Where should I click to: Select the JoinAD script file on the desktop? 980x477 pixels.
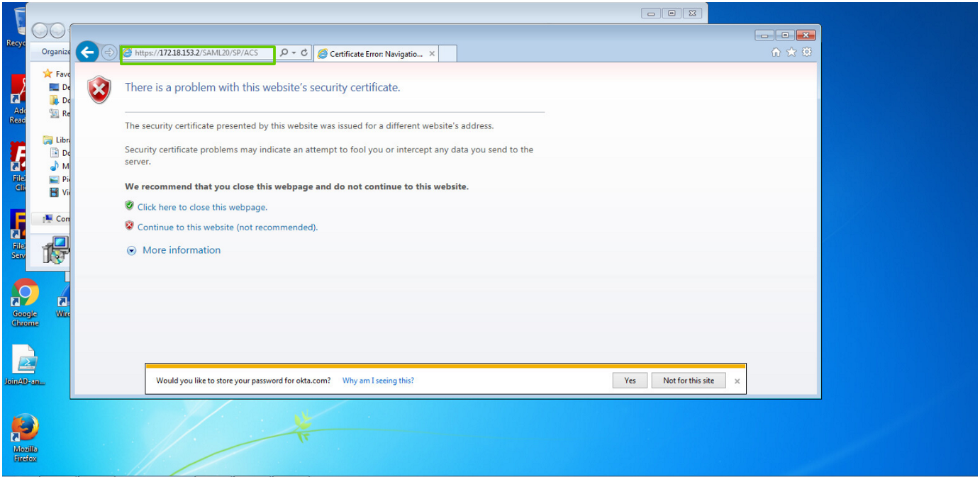click(25, 365)
